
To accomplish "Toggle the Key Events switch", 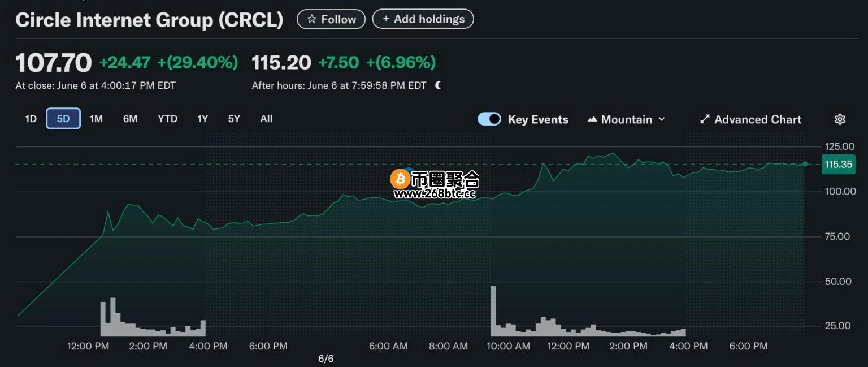I will pyautogui.click(x=489, y=119).
